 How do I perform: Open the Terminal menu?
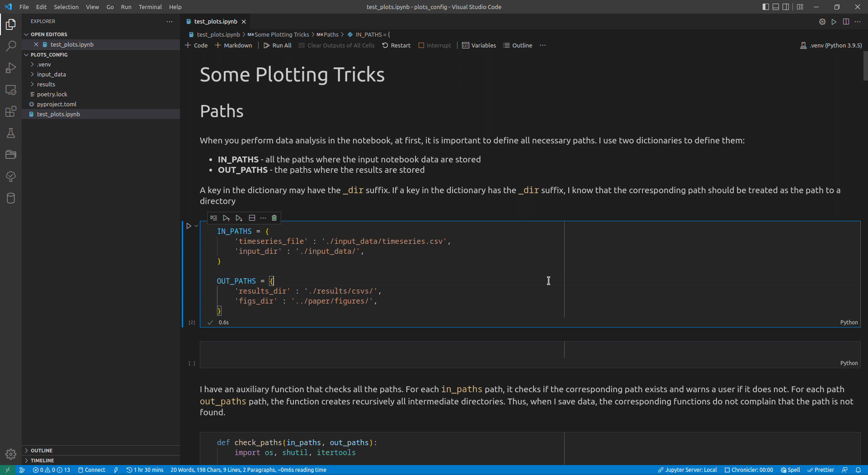[x=150, y=7]
